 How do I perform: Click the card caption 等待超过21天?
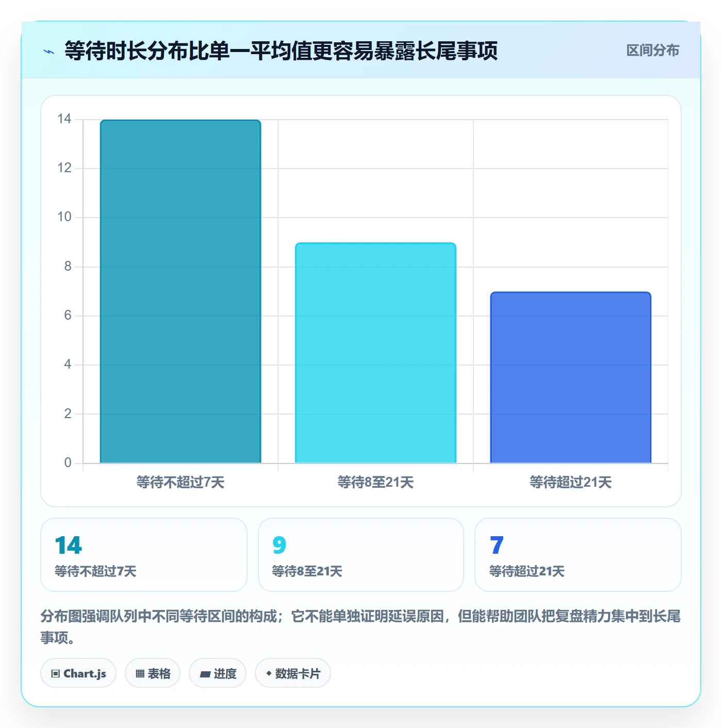pyautogui.click(x=527, y=571)
